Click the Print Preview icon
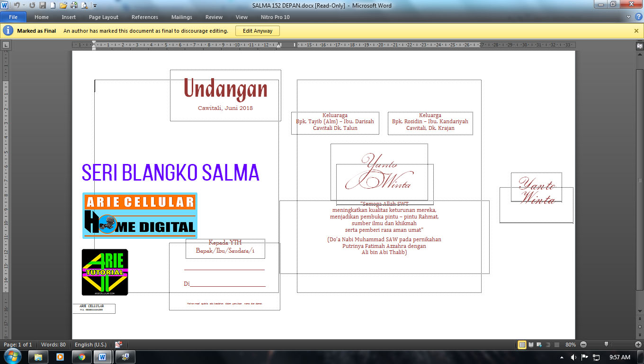644x364 pixels. (x=84, y=5)
